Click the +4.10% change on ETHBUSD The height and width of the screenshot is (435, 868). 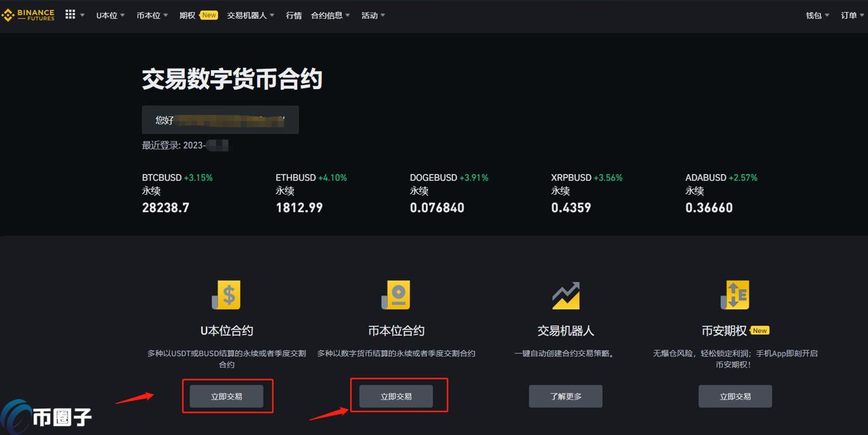(332, 178)
